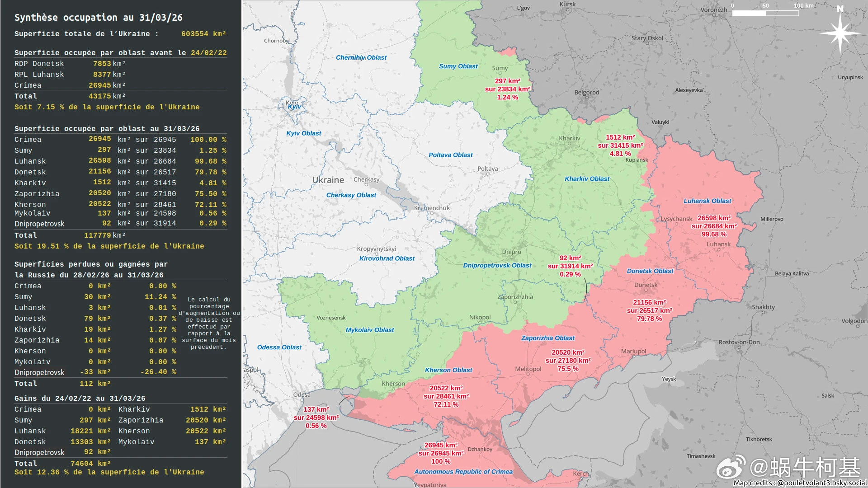Screen dimensions: 868x488
Task: Click the Weibo logo watermark icon
Action: pyautogui.click(x=731, y=467)
